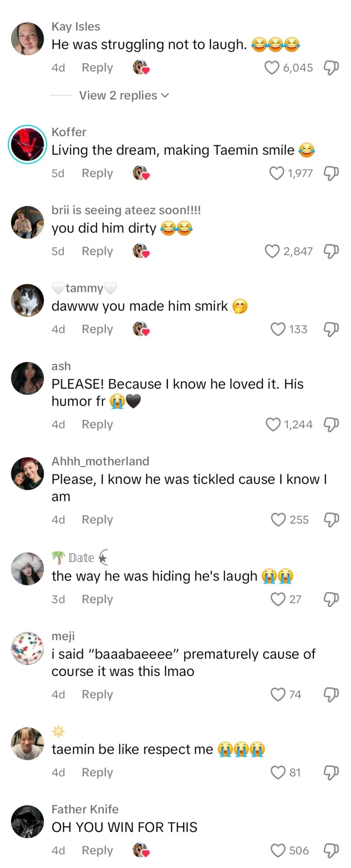The image size is (351, 868).
Task: Toggle like on ash's comment
Action: (x=272, y=424)
